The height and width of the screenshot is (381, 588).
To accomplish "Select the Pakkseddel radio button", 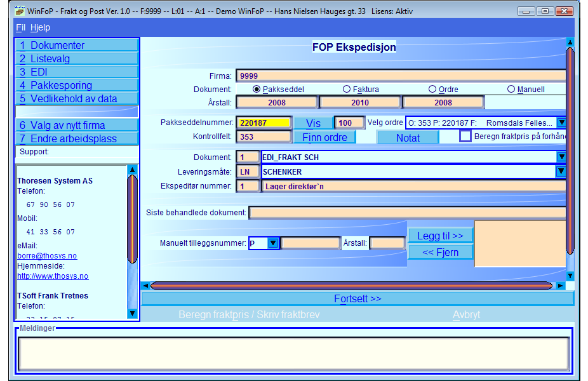I will (x=257, y=90).
